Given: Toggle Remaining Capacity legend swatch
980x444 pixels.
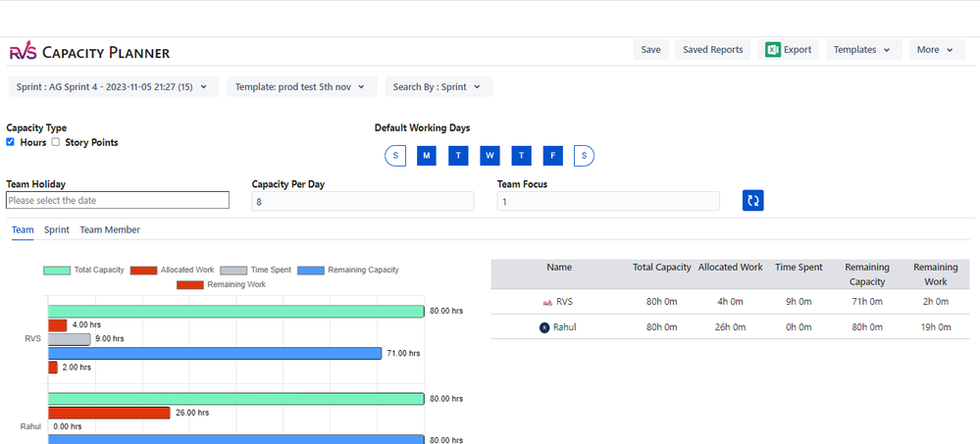Looking at the screenshot, I should coord(311,271).
